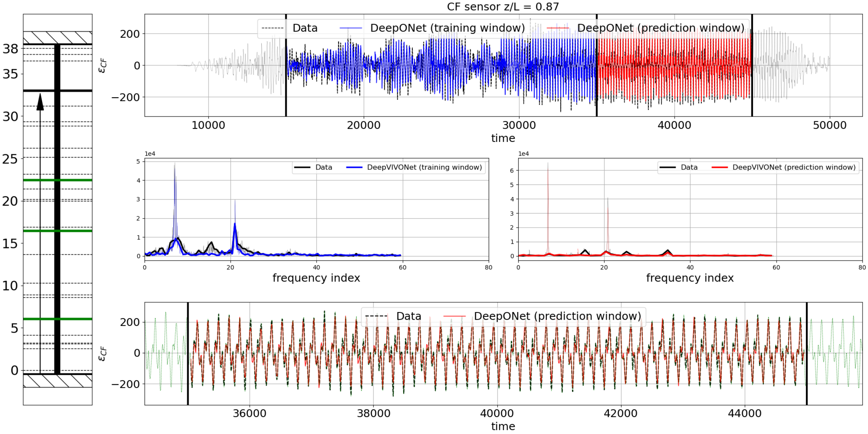The width and height of the screenshot is (868, 434).
Task: Click the top hatched boundary block
Action: coord(57,37)
